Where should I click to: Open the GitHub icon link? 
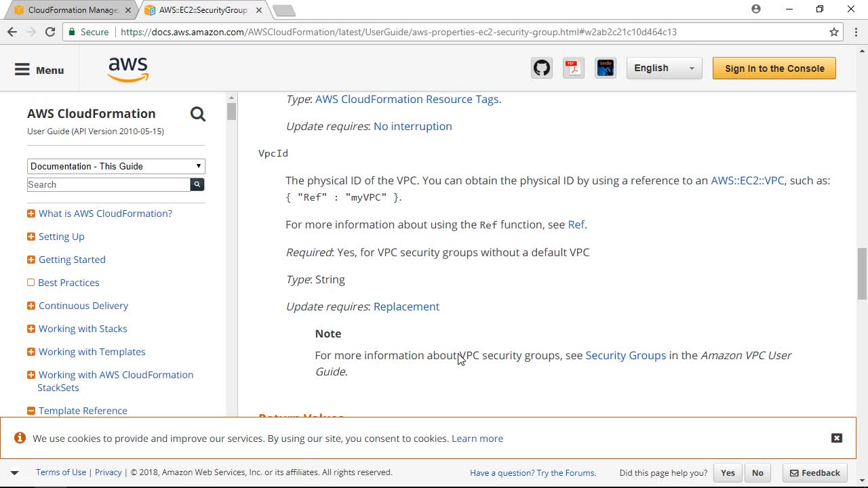542,68
